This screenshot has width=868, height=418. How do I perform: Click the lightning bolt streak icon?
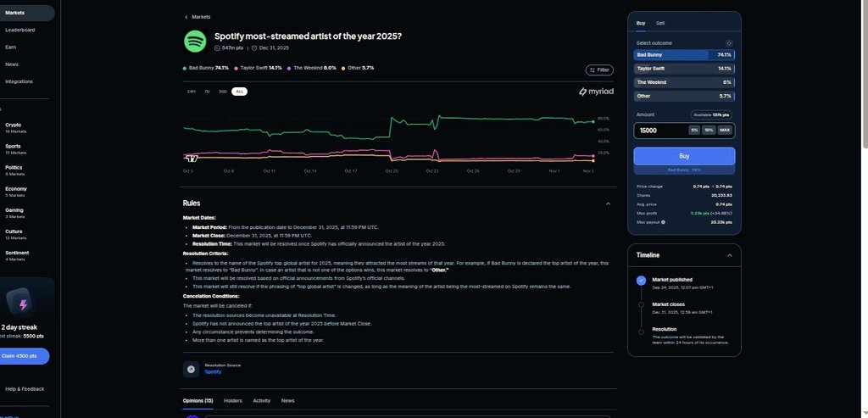pyautogui.click(x=23, y=304)
